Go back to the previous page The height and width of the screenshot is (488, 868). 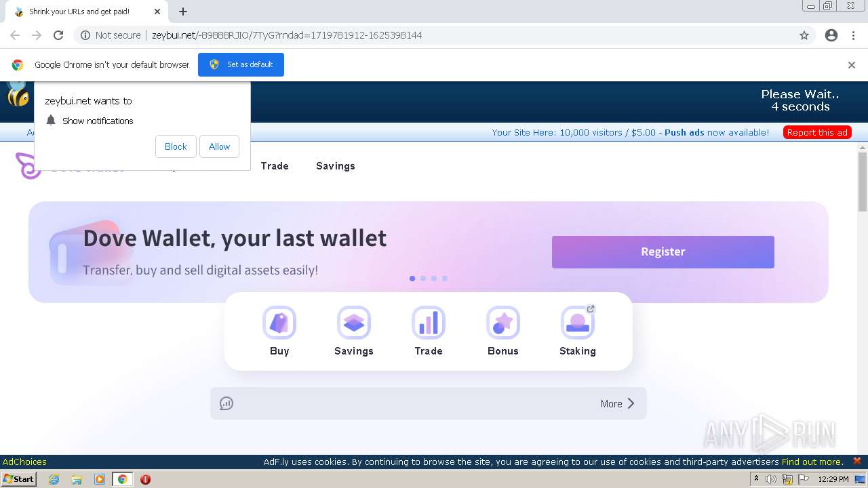[x=15, y=35]
